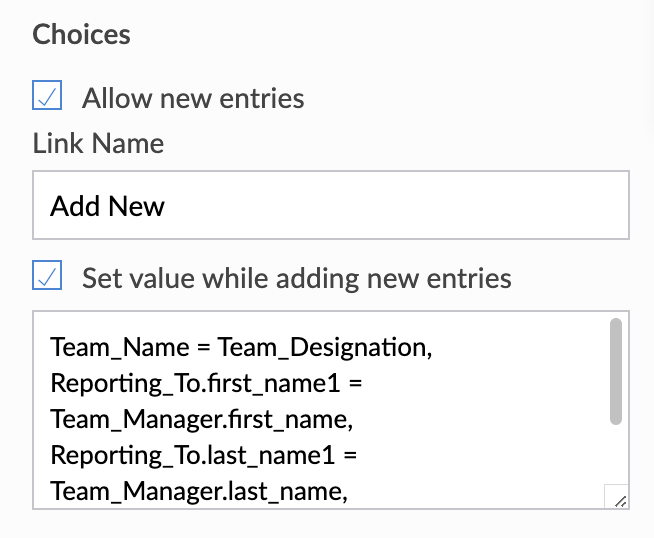Click the scrollbar track below the thumb
This screenshot has height=538, width=654.
click(615, 455)
